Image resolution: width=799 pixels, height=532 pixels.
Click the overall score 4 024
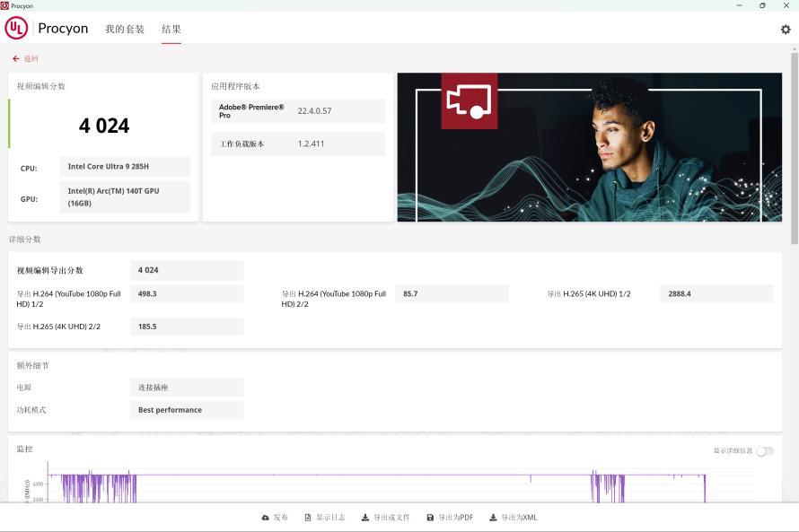[x=104, y=126]
